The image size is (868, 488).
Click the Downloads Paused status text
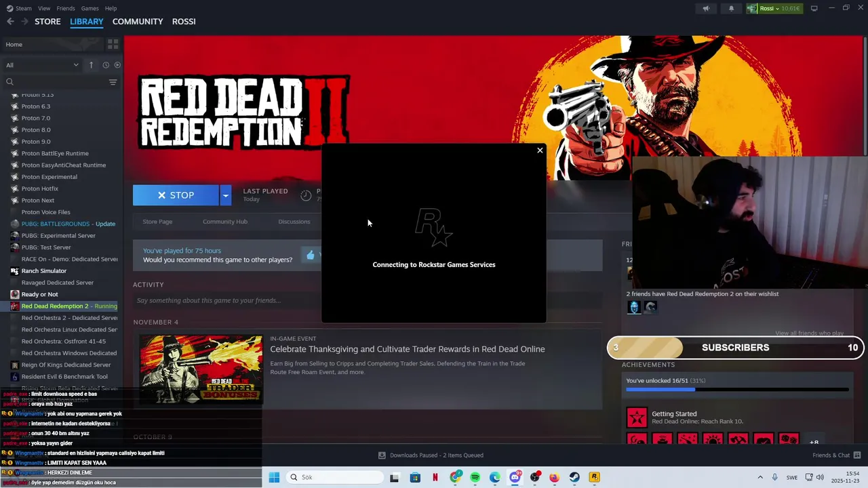437,455
